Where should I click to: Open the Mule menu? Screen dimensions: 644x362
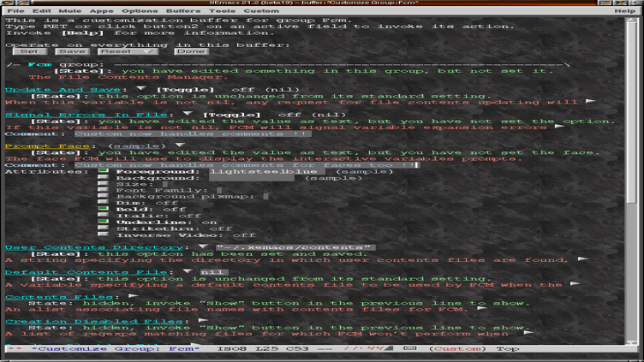tap(70, 10)
